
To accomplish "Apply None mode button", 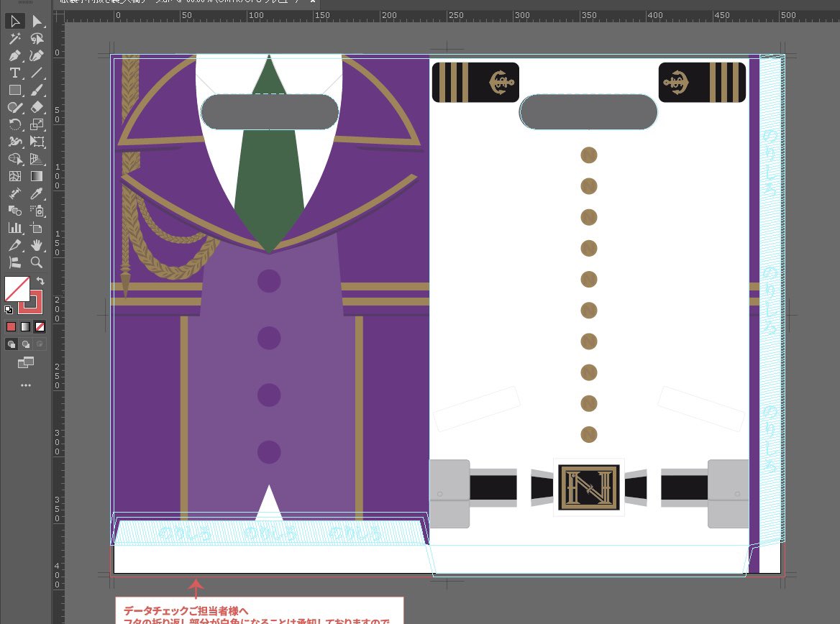I will coord(40,326).
